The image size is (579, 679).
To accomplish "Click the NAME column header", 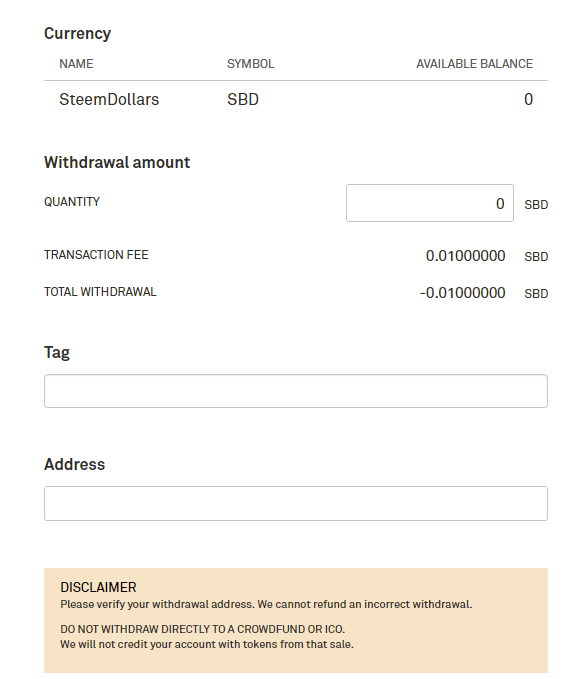I will click(x=76, y=64).
